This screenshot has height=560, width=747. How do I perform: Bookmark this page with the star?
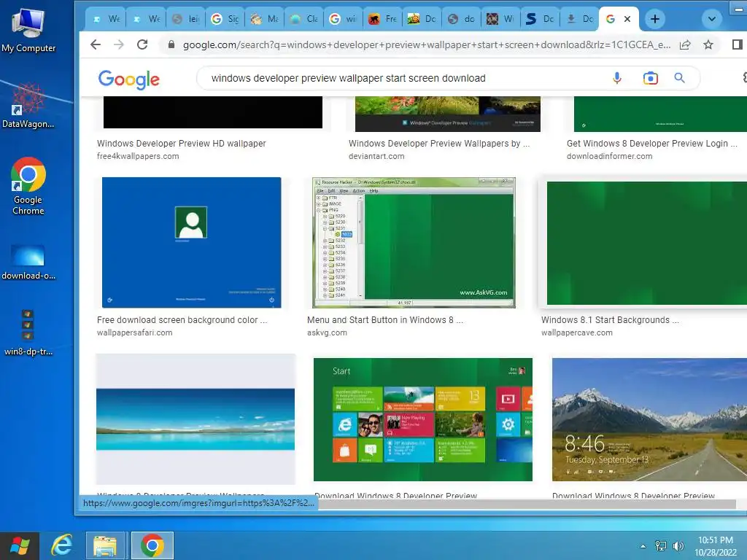[x=708, y=44]
